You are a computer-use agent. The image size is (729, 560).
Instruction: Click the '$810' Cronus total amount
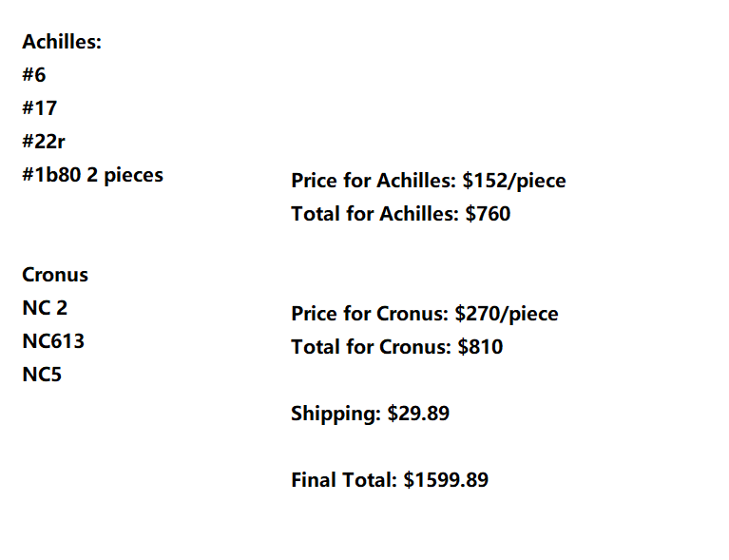480,347
